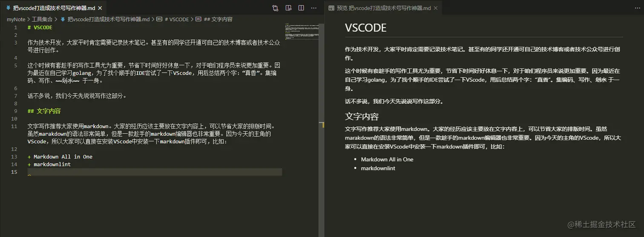Click line number 9 in the gutter
The height and width of the screenshot is (237, 644).
pos(16,111)
